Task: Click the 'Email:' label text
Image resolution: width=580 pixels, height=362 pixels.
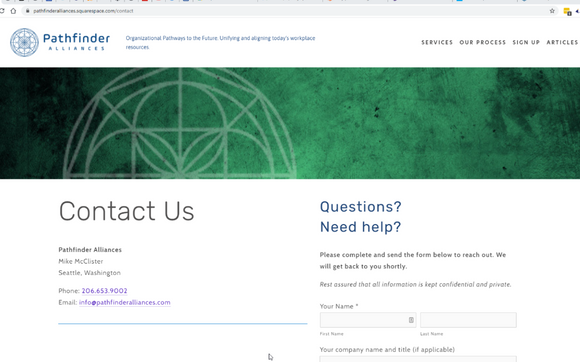Action: [x=68, y=302]
